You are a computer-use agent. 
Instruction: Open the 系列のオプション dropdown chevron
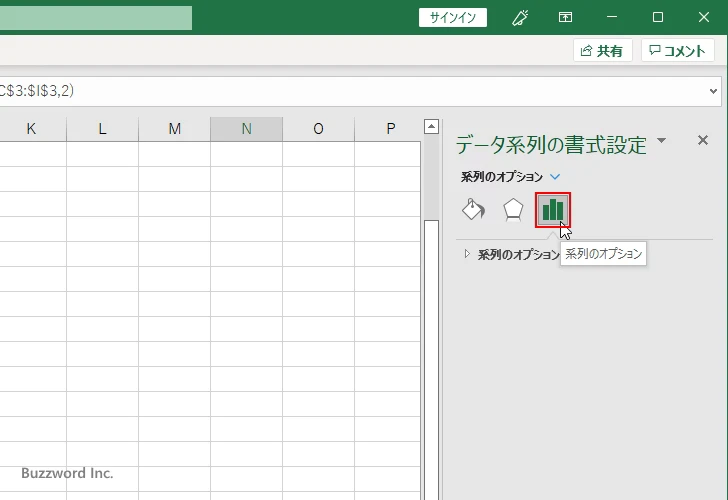(x=555, y=177)
